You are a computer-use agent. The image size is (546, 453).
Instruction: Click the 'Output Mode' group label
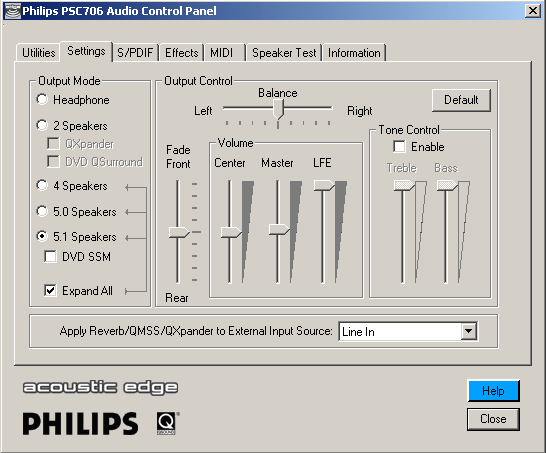point(69,81)
